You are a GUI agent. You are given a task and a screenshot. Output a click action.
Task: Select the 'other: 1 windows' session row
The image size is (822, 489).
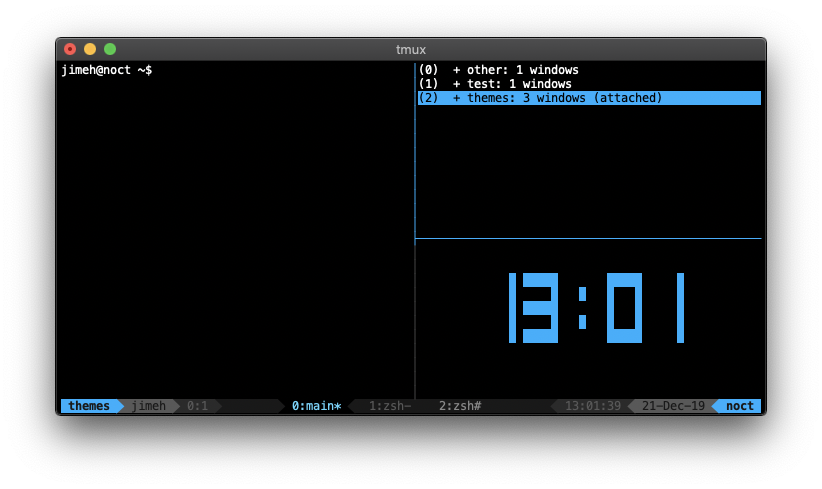[x=589, y=70]
